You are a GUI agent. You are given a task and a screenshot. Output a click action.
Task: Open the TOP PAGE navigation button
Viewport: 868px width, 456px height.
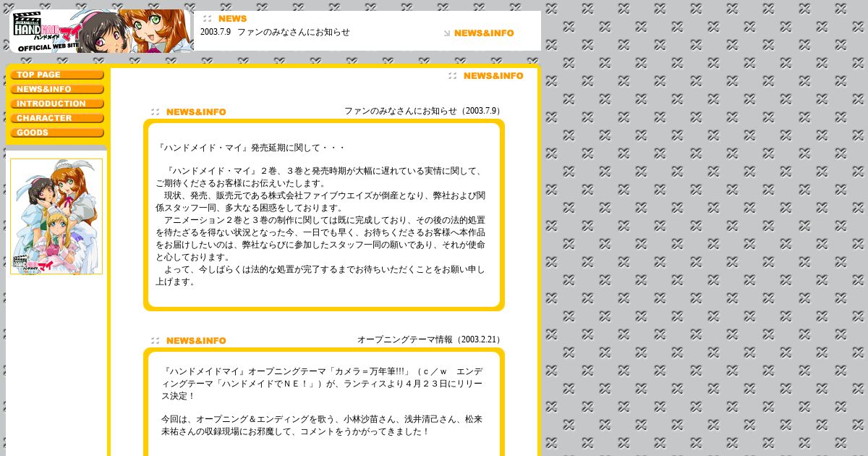coord(57,75)
